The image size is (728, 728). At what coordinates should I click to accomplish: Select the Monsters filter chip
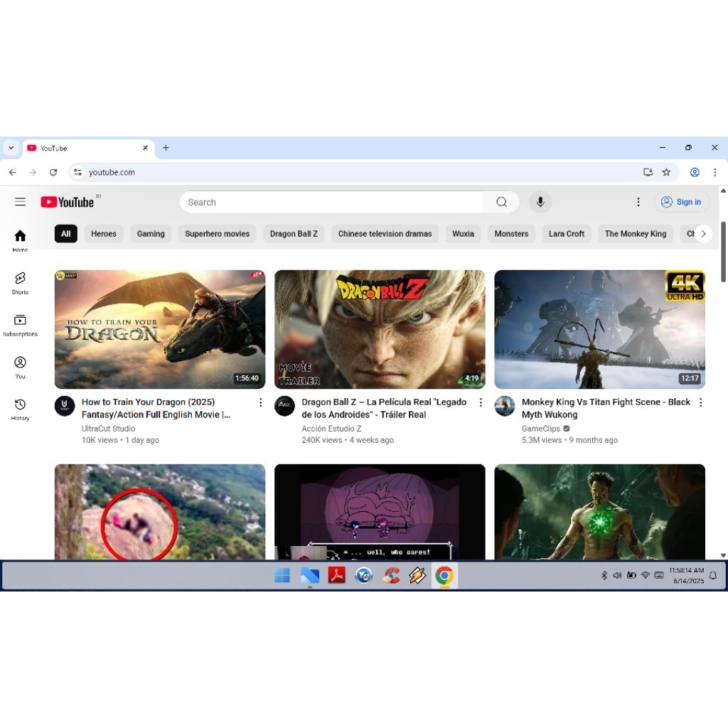tap(511, 233)
